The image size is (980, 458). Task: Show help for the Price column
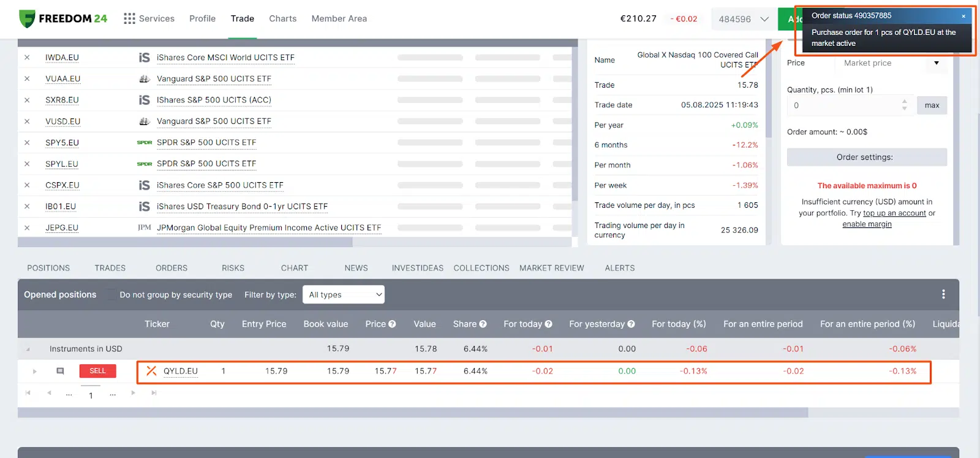pyautogui.click(x=392, y=324)
